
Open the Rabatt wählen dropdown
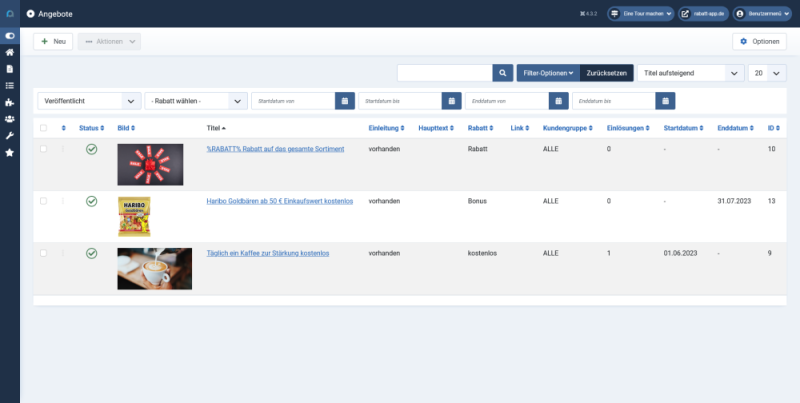[196, 101]
